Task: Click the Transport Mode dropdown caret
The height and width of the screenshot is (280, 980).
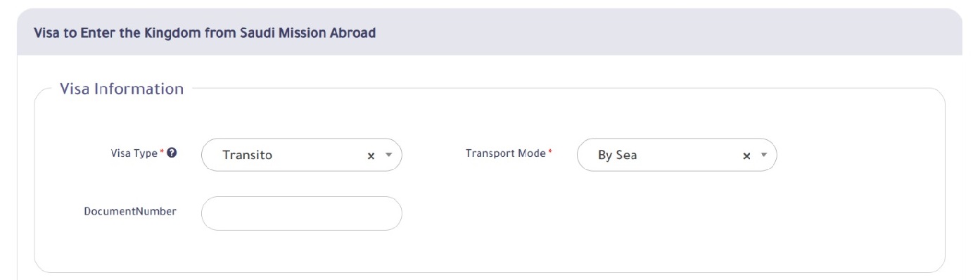Action: click(764, 155)
